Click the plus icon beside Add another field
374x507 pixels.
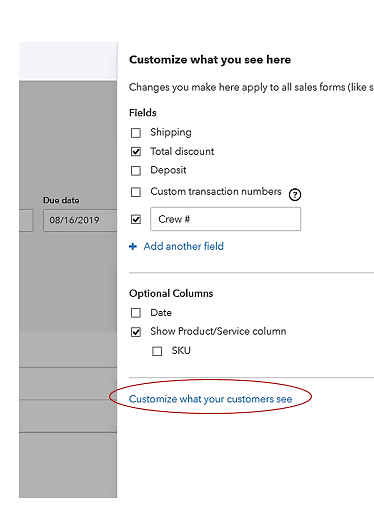133,246
